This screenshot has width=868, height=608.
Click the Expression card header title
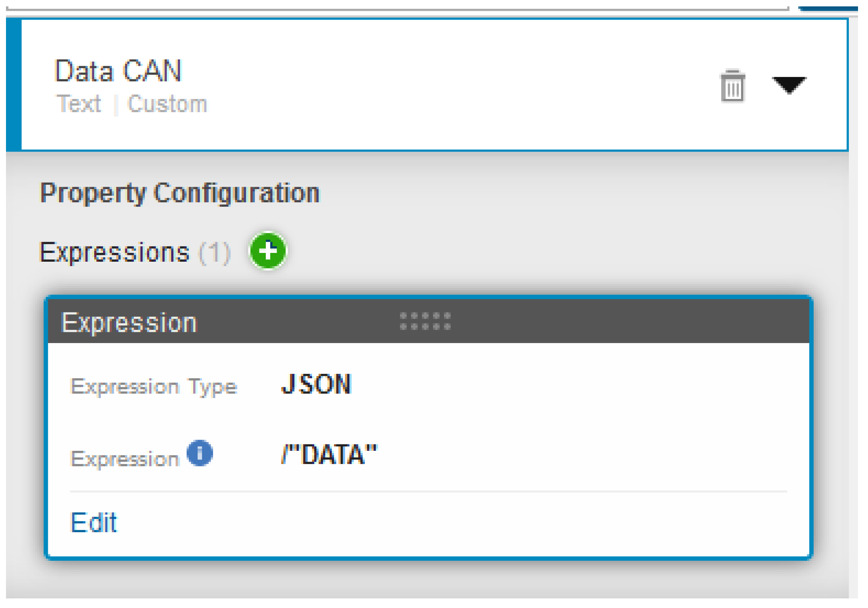pyautogui.click(x=130, y=322)
